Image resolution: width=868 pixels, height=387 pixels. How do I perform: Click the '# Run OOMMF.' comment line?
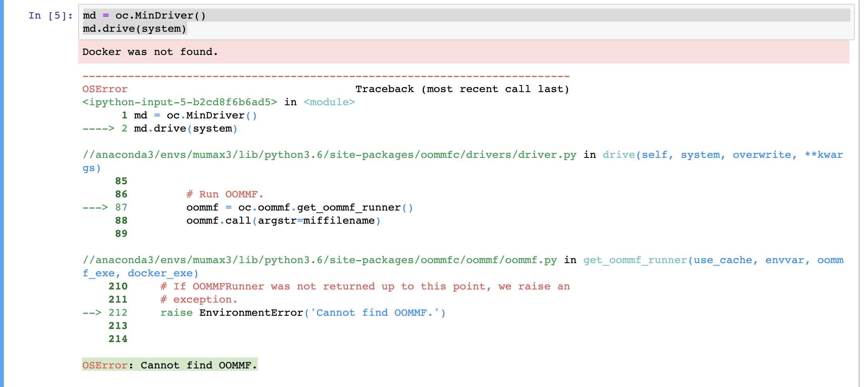(225, 194)
